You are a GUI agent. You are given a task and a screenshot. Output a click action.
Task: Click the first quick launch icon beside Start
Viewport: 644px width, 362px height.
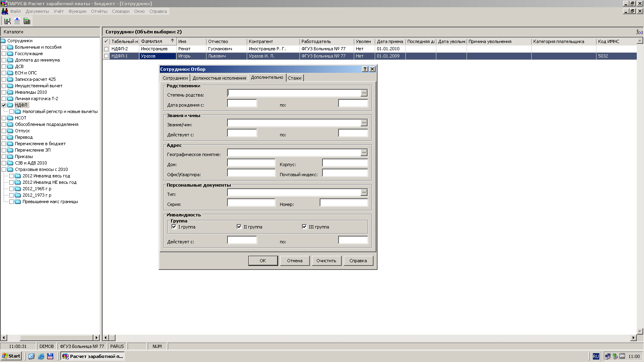point(31,356)
